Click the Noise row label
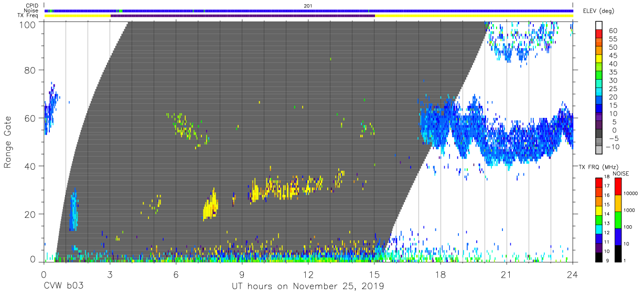This screenshot has width=644, height=297. coord(32,10)
